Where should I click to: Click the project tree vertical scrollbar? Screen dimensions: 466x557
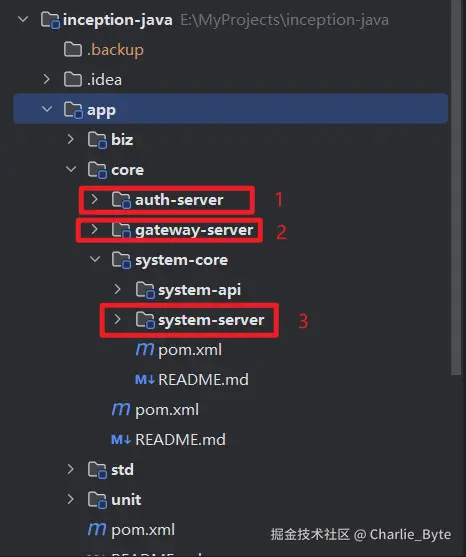[x=456, y=187]
